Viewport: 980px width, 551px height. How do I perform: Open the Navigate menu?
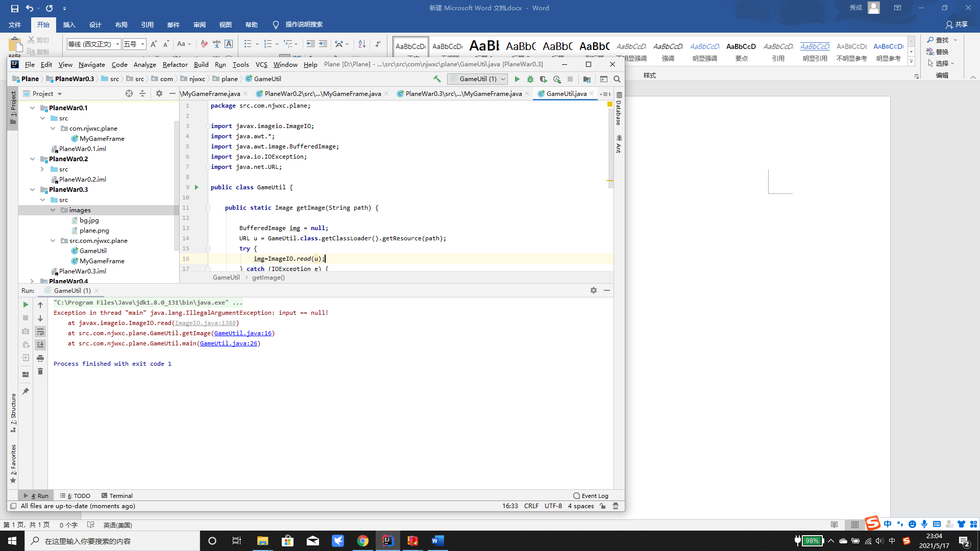[x=92, y=64]
